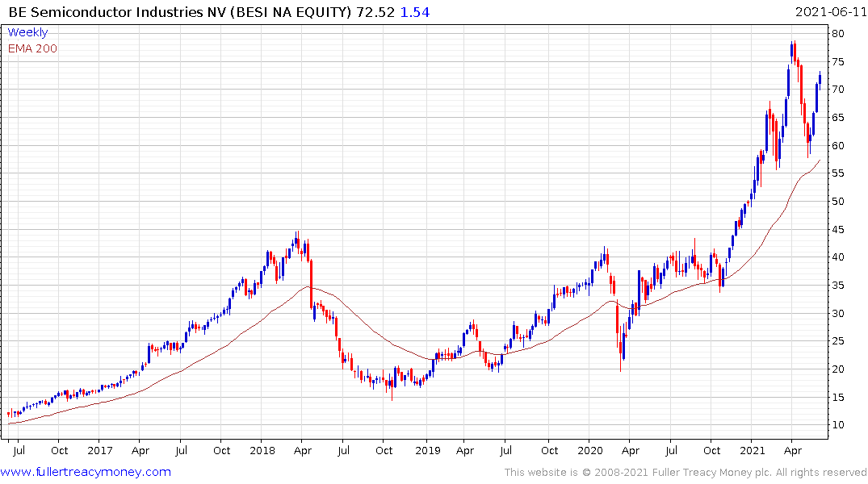
Task: Click the 20 price axis label
Action: coord(838,369)
